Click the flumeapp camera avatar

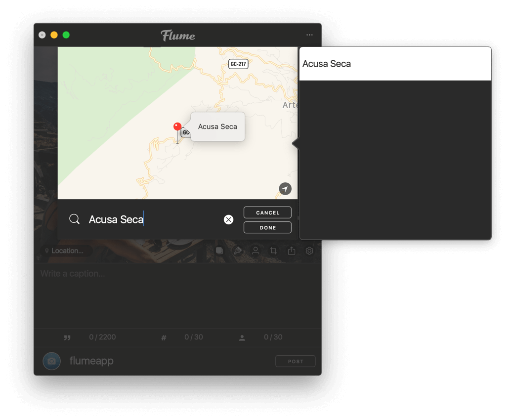coord(52,361)
